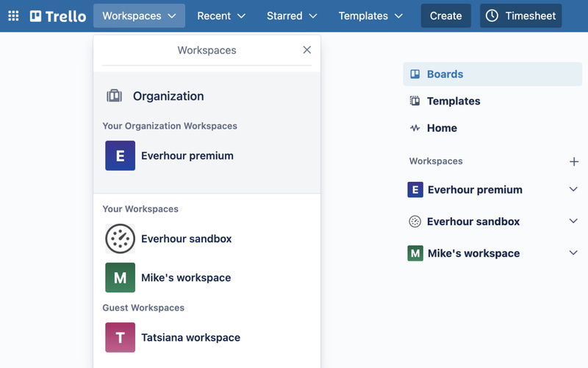Click the Trello logo

pos(58,16)
